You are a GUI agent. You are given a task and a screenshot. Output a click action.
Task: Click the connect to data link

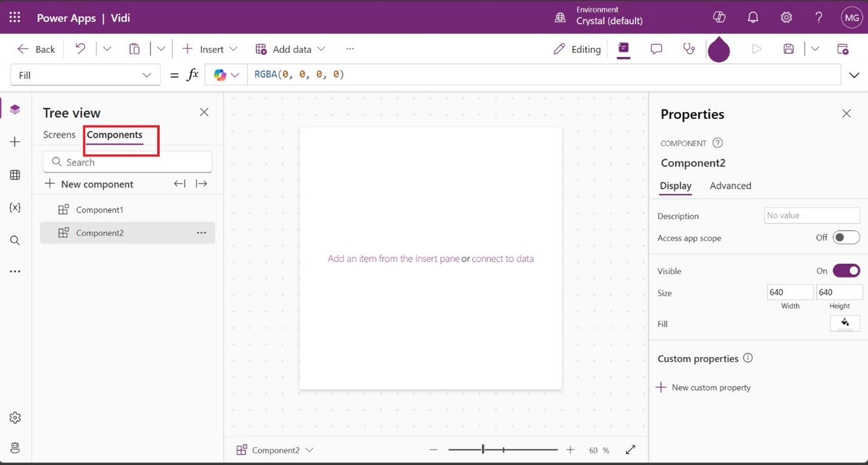pyautogui.click(x=503, y=259)
